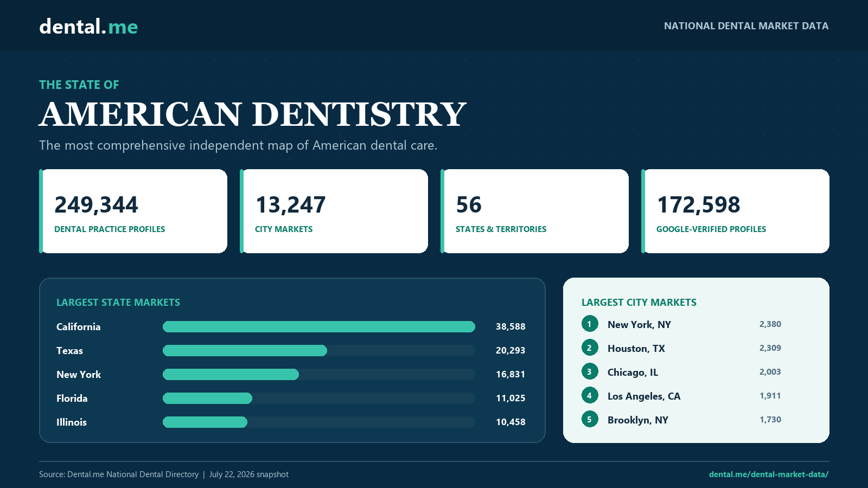Click the Dental Practice Profiles label

110,229
